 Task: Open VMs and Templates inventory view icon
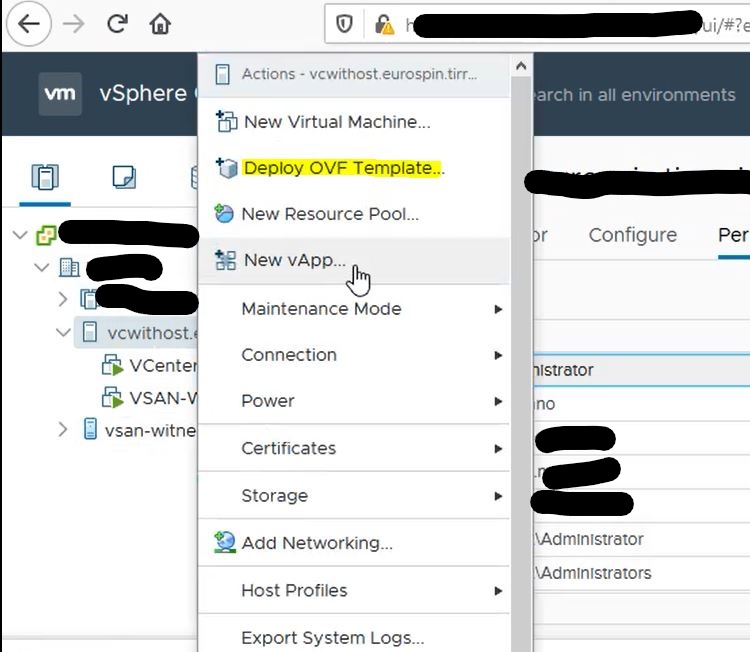pos(124,177)
